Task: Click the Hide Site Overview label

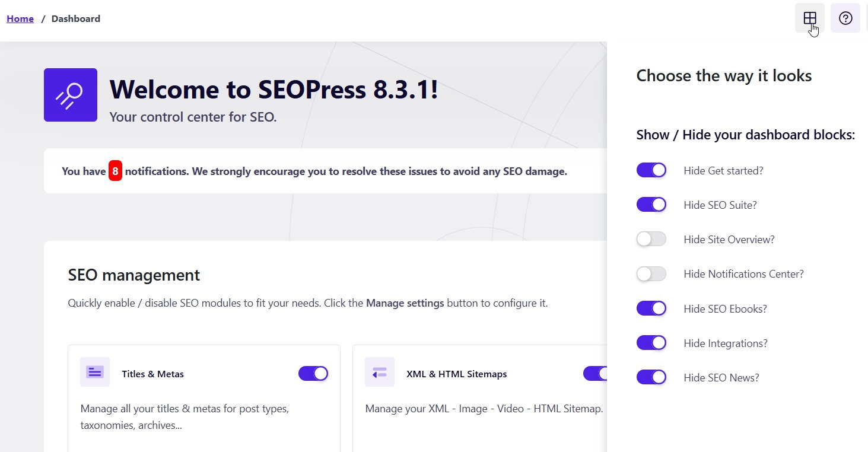Action: click(729, 240)
